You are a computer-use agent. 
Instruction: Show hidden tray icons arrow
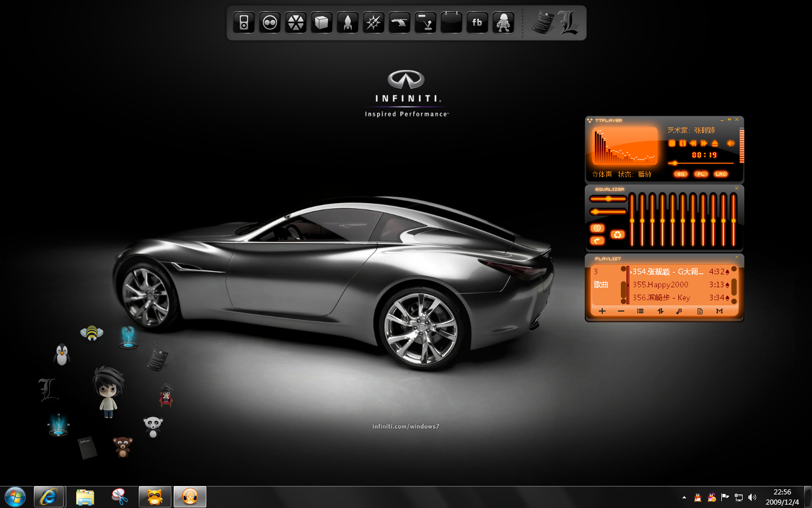tap(684, 497)
